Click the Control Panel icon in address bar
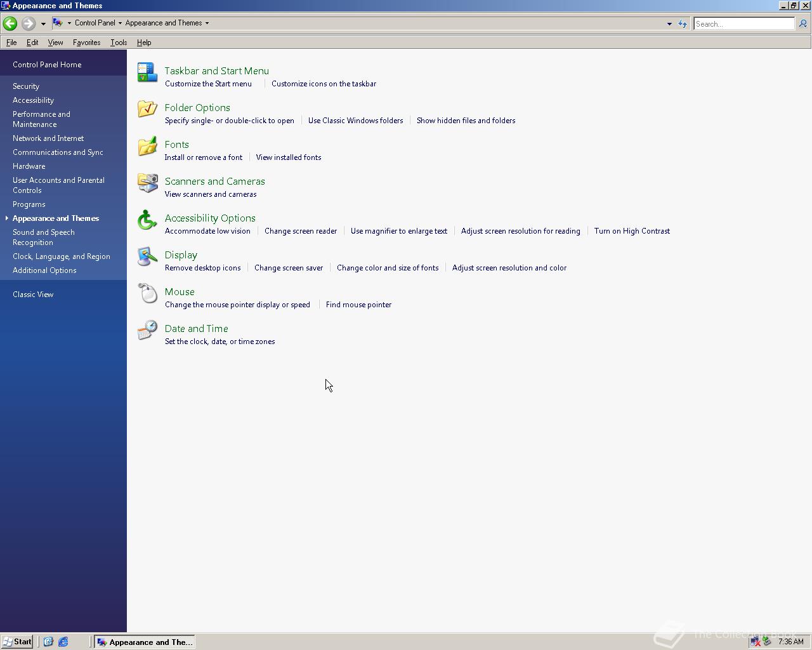This screenshot has width=812, height=650. 58,23
